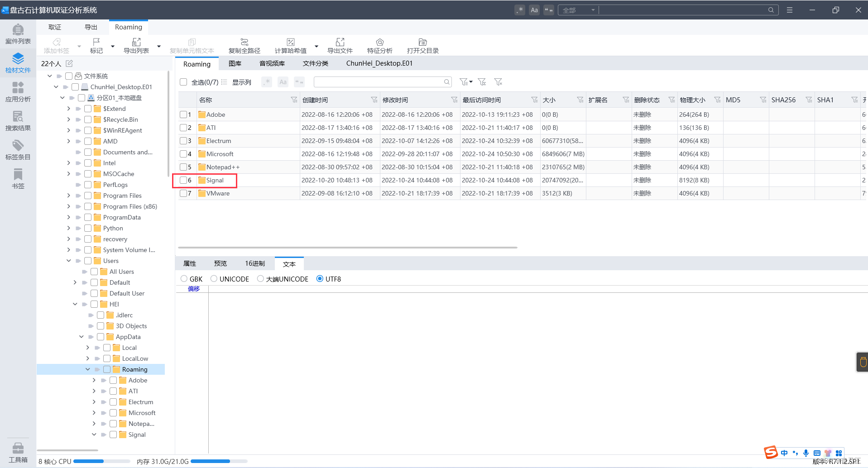Screen dimensions: 868x468
Task: Open the 音视频库 audio video tab
Action: [x=272, y=63]
